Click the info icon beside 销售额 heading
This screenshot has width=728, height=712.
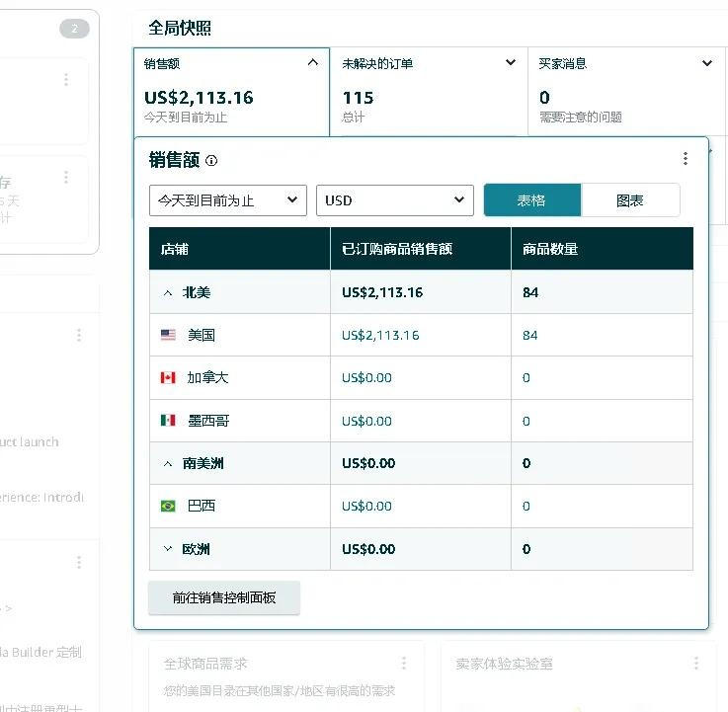211,161
